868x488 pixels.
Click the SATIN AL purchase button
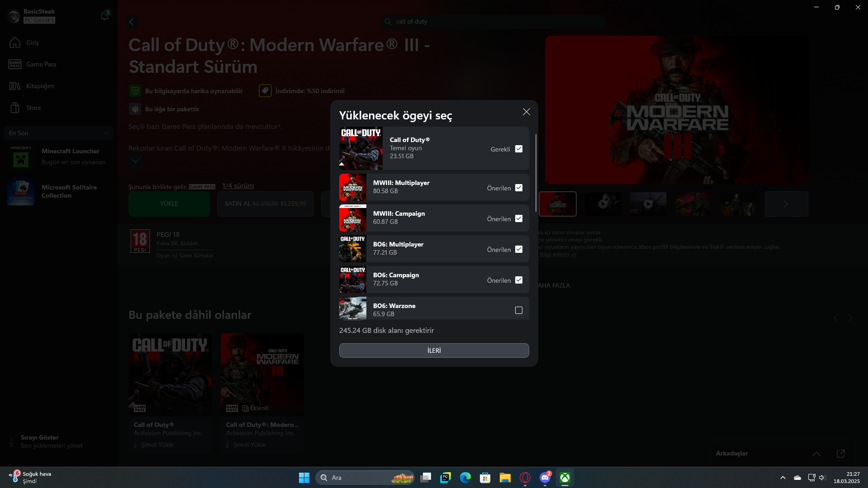[x=266, y=204]
